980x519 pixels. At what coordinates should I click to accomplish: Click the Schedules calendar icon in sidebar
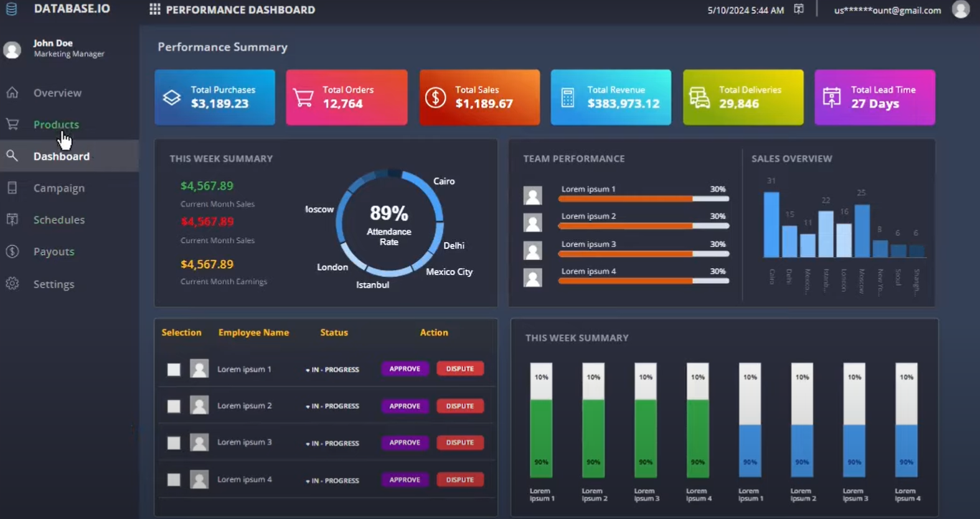(12, 220)
